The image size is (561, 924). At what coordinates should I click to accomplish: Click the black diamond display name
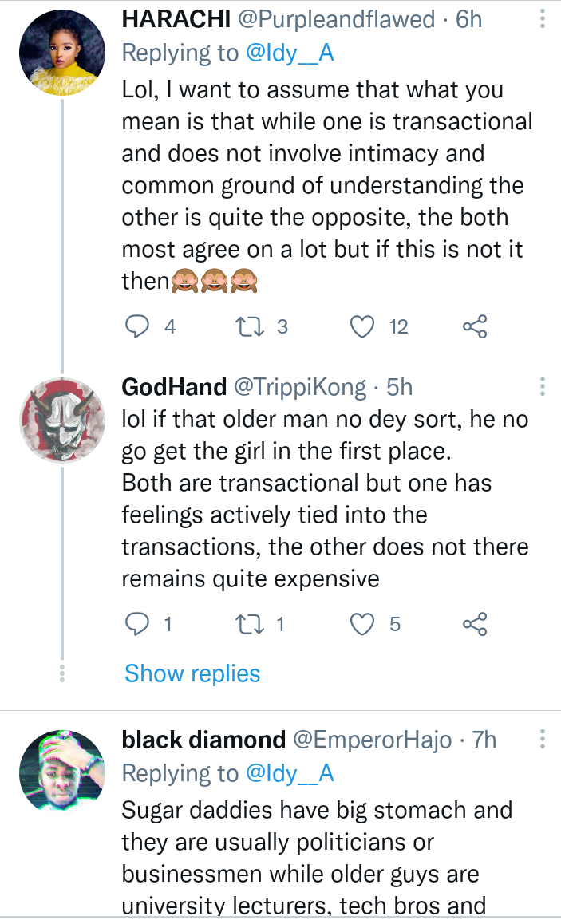(x=203, y=740)
